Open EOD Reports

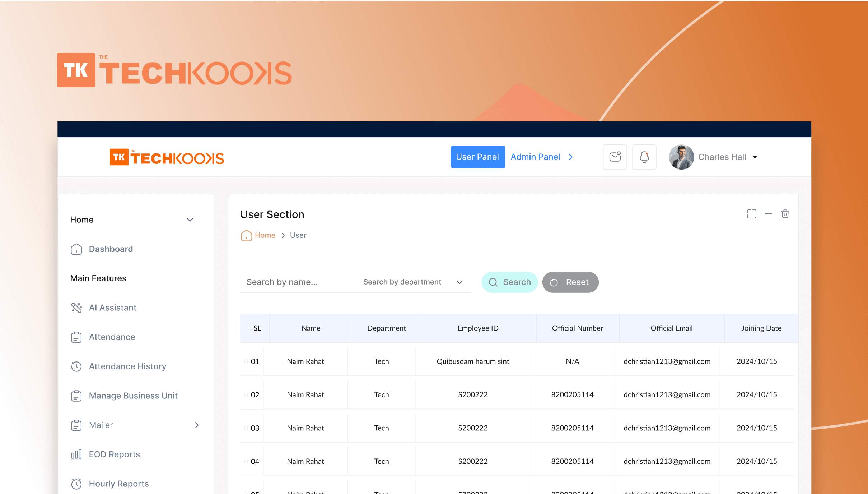(x=114, y=454)
